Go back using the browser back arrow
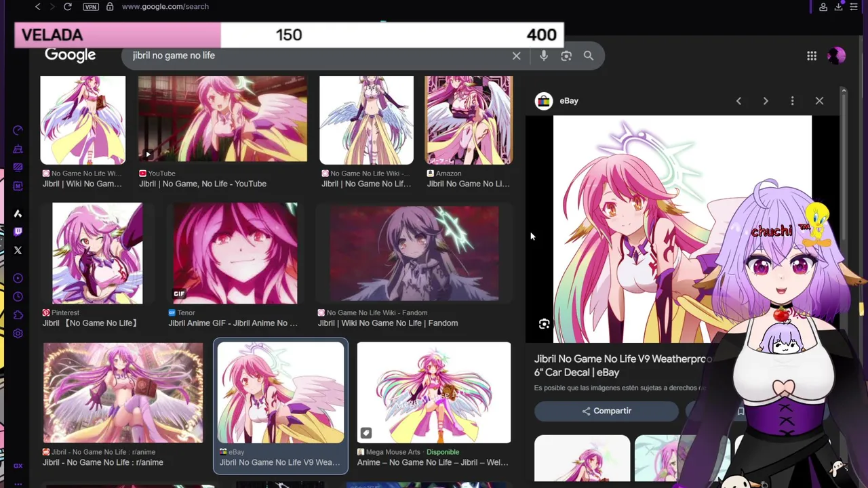This screenshot has width=868, height=488. coord(38,7)
